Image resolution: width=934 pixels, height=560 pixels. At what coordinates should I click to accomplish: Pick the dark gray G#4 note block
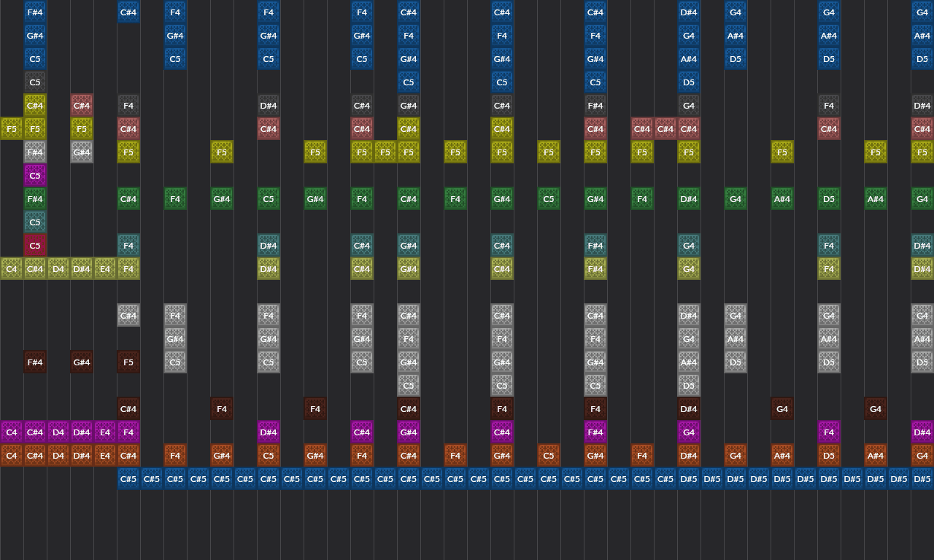[x=409, y=106]
